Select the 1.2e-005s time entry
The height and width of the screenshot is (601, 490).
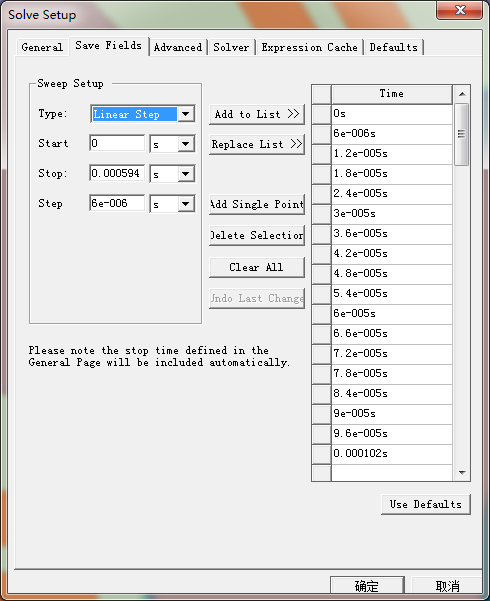(392, 154)
